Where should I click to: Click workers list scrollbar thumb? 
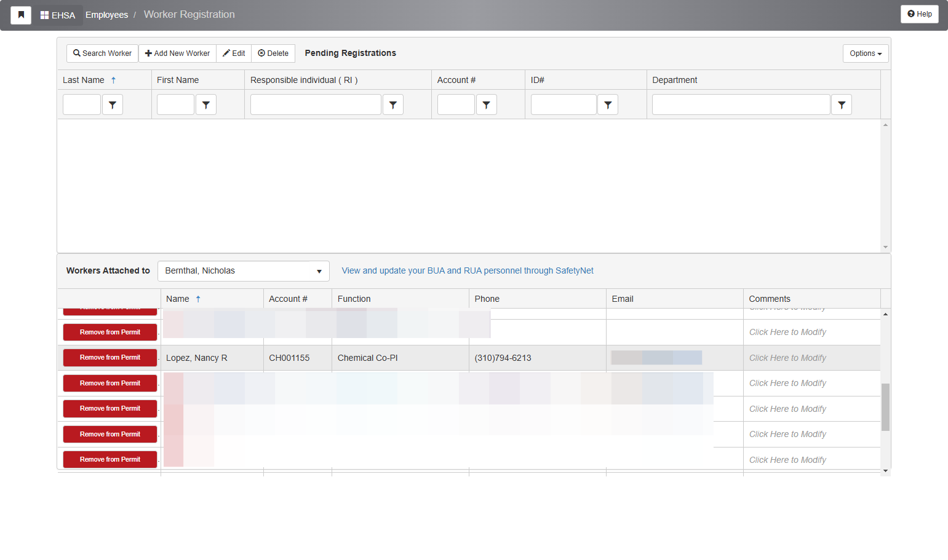coord(886,407)
